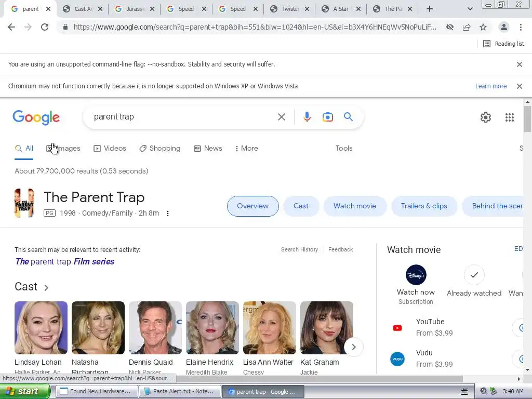
Task: Search by image with camera icon
Action: tap(327, 117)
